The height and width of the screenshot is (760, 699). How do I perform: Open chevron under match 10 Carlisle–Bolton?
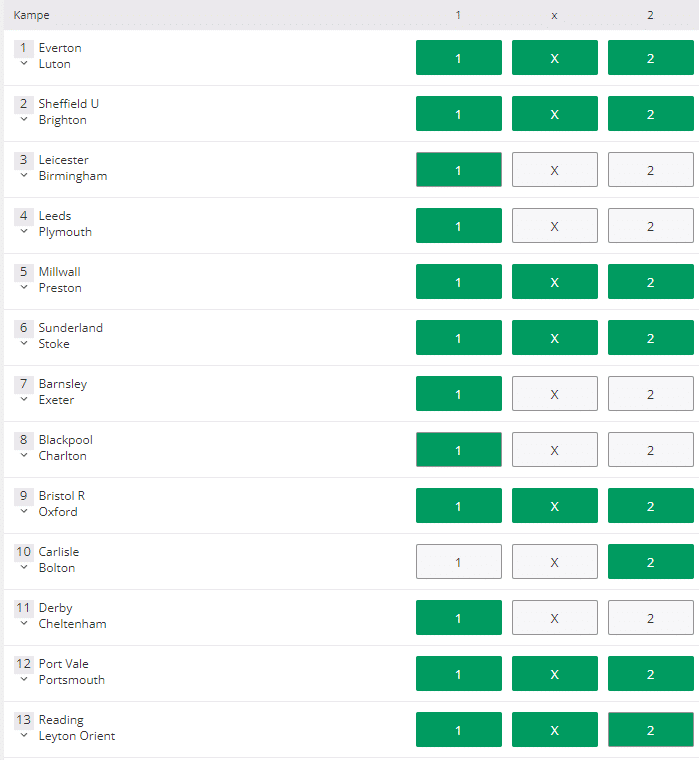[24, 567]
